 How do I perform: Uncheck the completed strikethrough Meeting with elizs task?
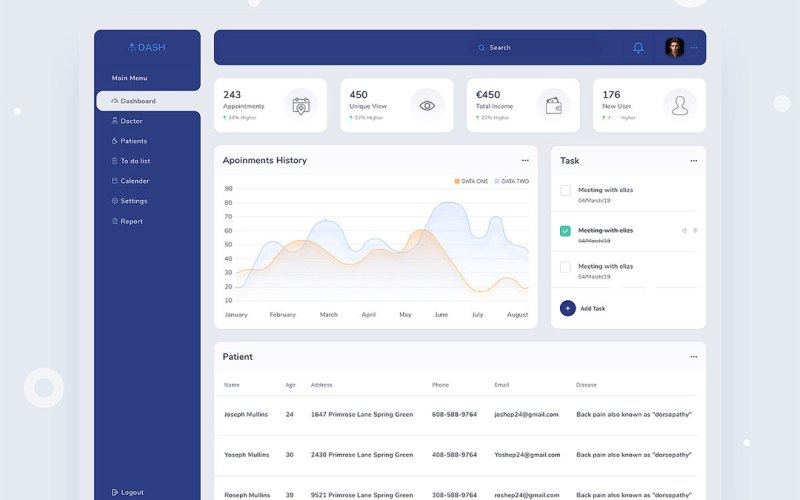pyautogui.click(x=565, y=231)
